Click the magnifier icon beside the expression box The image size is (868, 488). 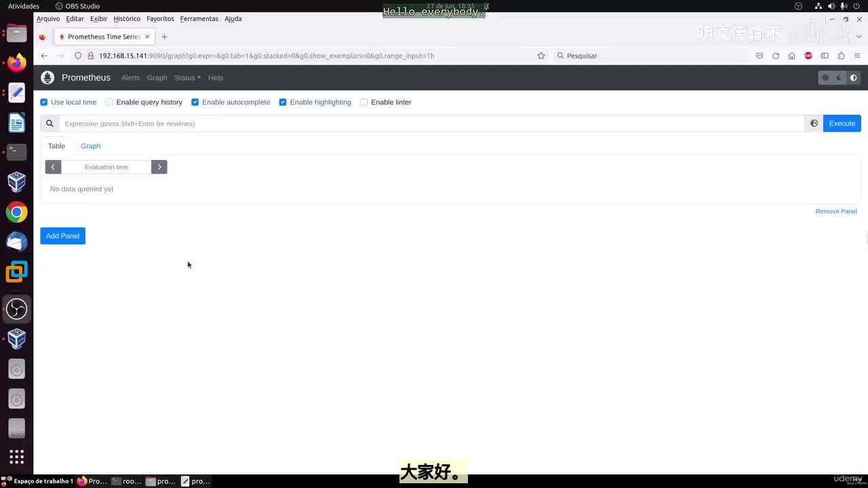coord(50,123)
